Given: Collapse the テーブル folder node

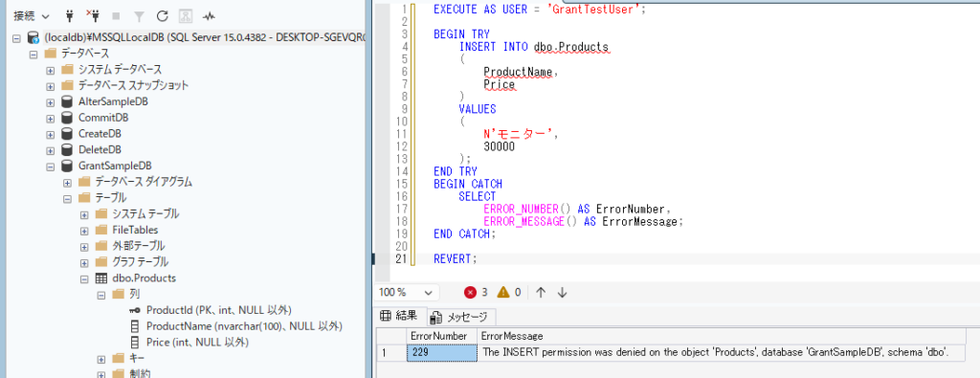Looking at the screenshot, I should [67, 199].
